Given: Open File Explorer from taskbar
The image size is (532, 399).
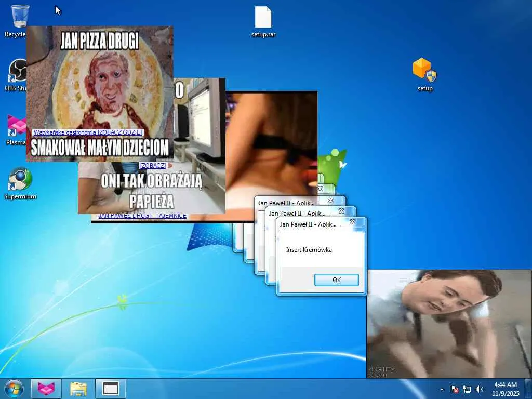Looking at the screenshot, I should pyautogui.click(x=78, y=389).
